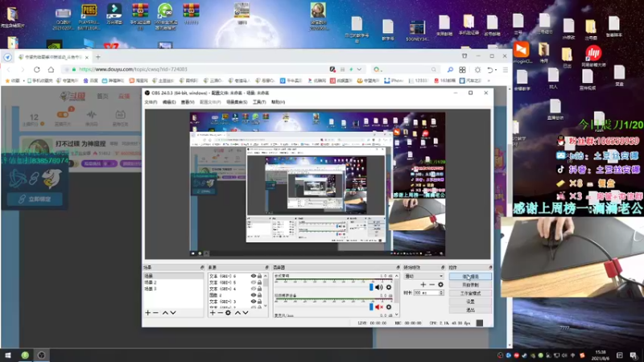644x362 pixels.
Task: Toggle visibility of source 文本 (GDI+) 6
Action: pyautogui.click(x=254, y=276)
